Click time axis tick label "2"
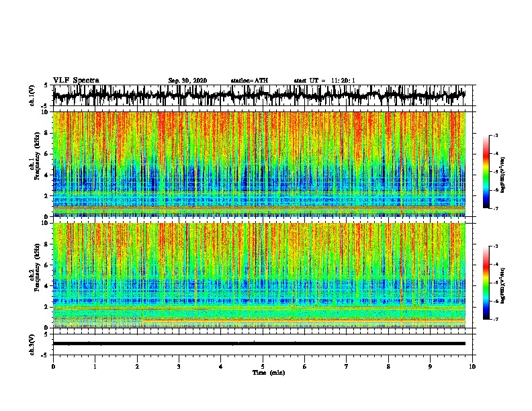Screen dimensions: 532x411 tap(137, 366)
